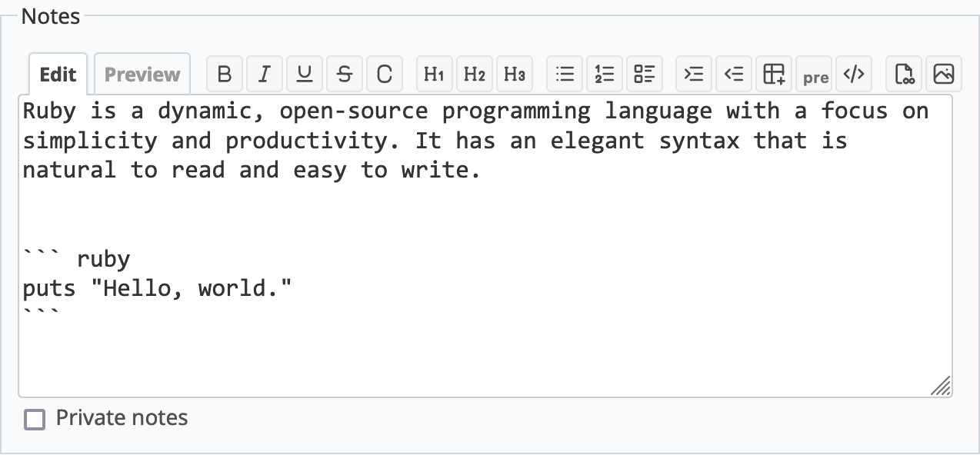Click the quote/indent icon
The image size is (980, 455).
(695, 74)
